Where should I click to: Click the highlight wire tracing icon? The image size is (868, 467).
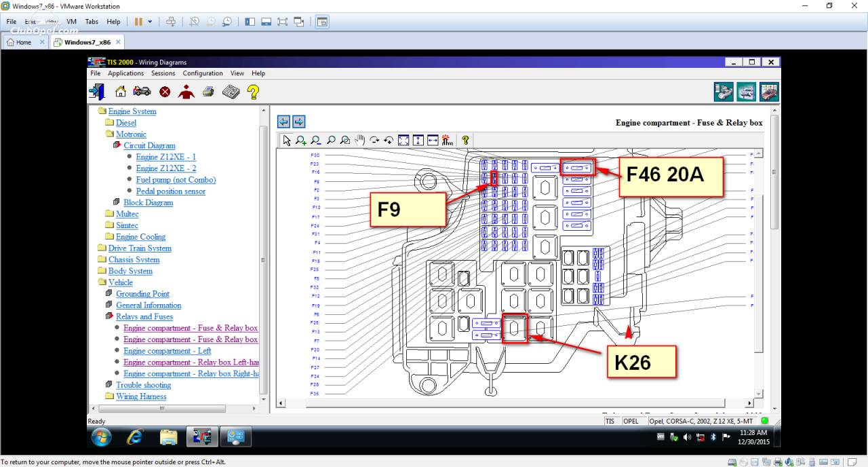(x=448, y=141)
